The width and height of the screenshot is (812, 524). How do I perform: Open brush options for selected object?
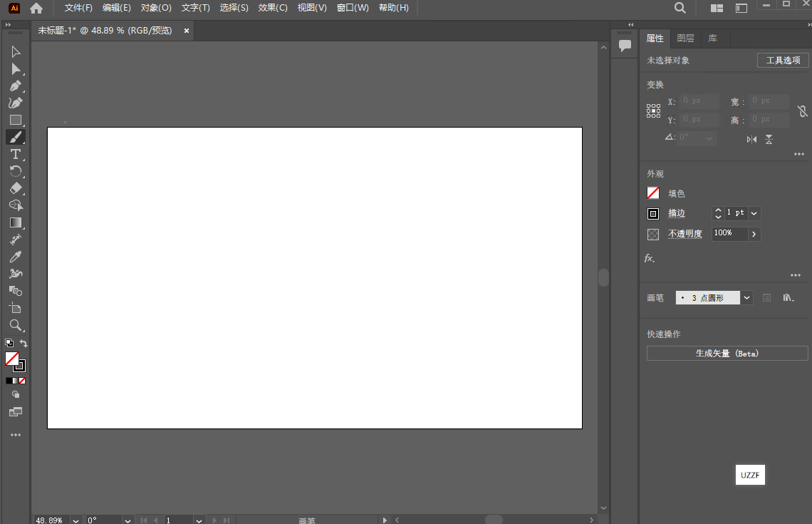coord(766,297)
